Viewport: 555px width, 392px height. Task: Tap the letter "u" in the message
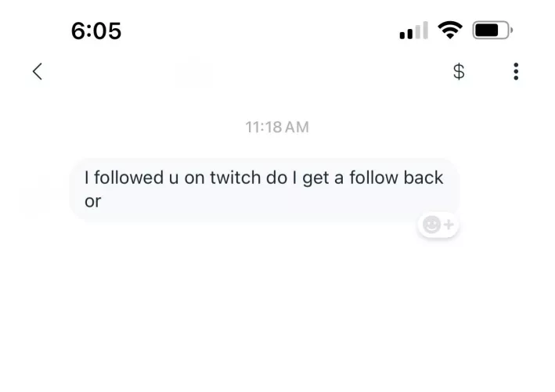coord(174,179)
